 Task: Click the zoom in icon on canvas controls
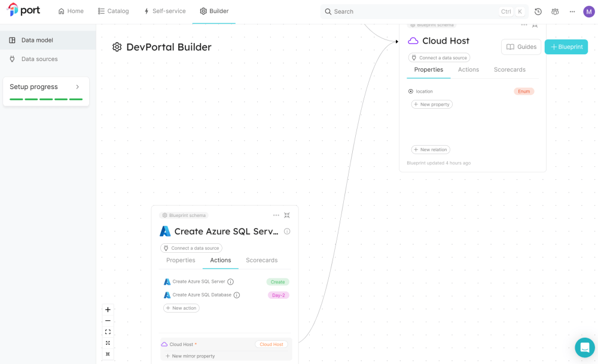click(x=108, y=310)
